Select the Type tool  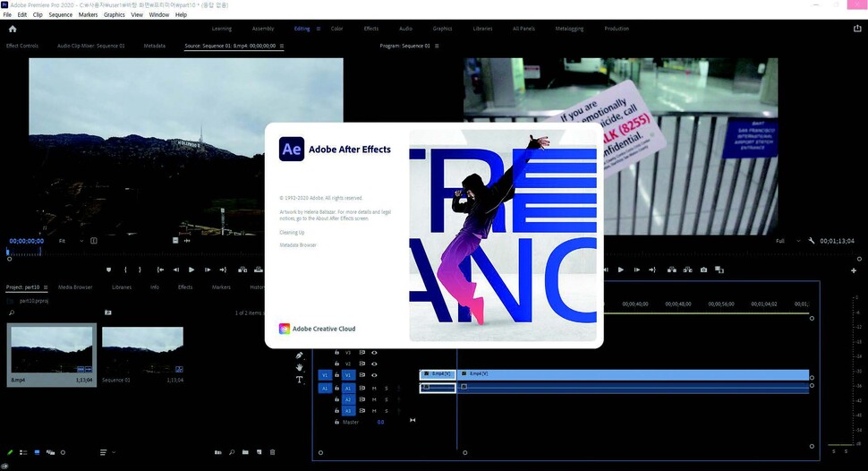click(300, 380)
